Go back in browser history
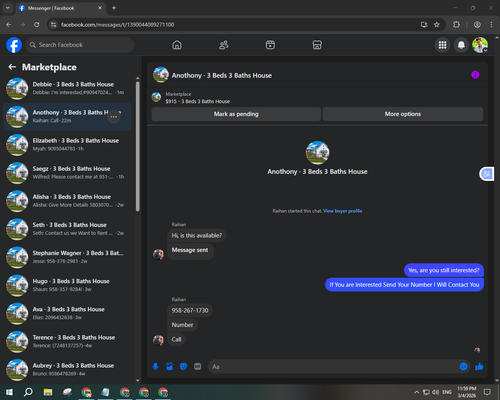Image resolution: width=500 pixels, height=400 pixels. point(9,25)
